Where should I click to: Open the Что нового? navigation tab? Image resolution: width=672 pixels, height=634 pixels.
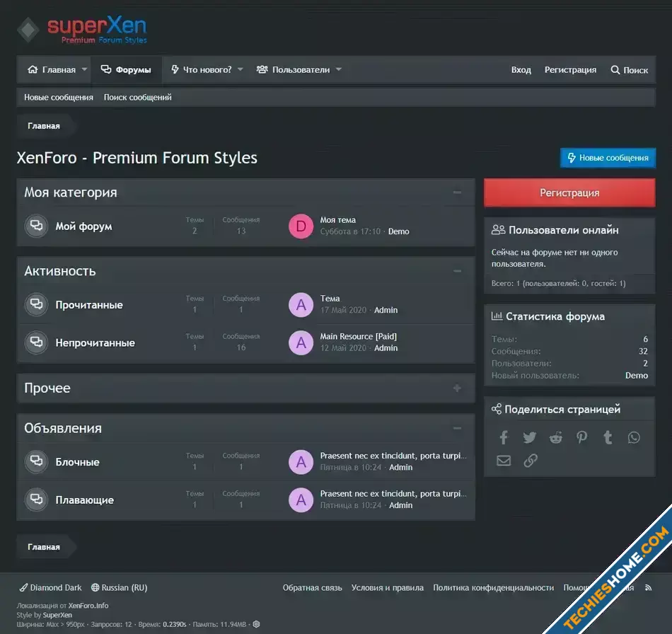202,69
